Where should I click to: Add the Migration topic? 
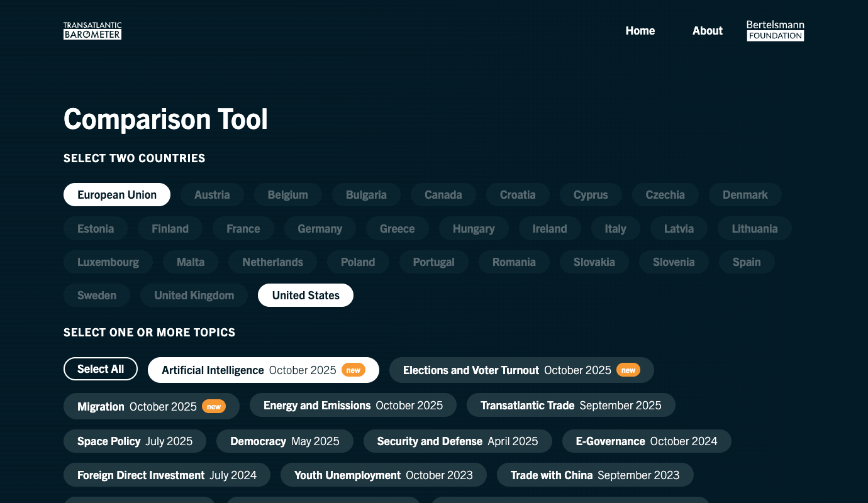[151, 407]
